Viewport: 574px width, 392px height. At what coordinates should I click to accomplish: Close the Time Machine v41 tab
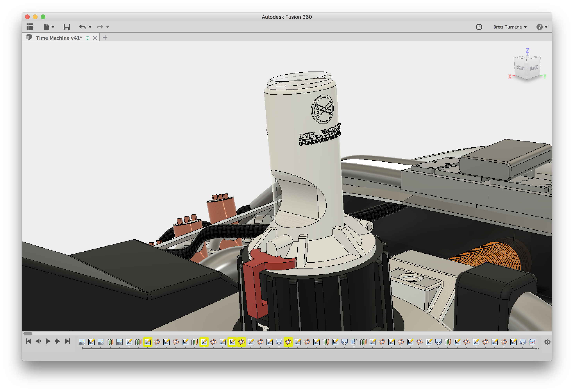[95, 38]
